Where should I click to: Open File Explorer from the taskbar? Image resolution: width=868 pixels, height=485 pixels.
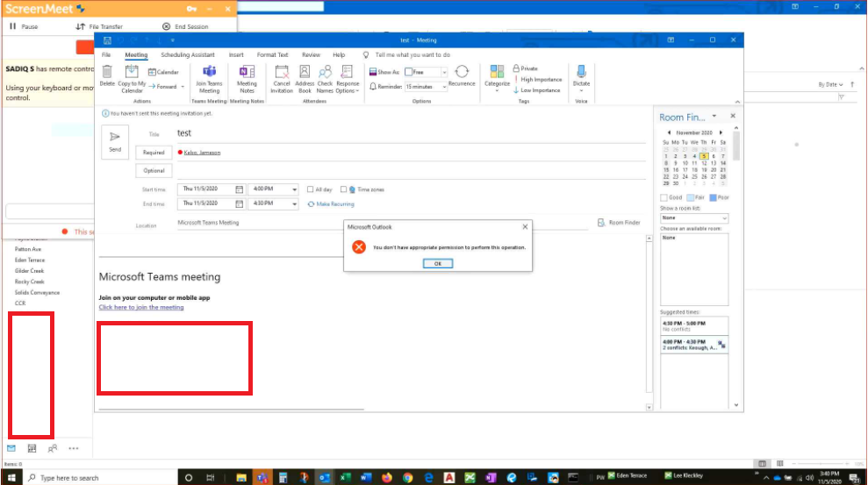(x=241, y=478)
